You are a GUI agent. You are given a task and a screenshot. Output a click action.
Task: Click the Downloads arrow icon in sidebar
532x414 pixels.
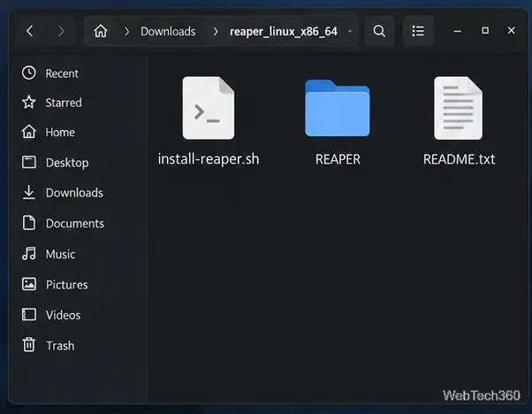29,192
